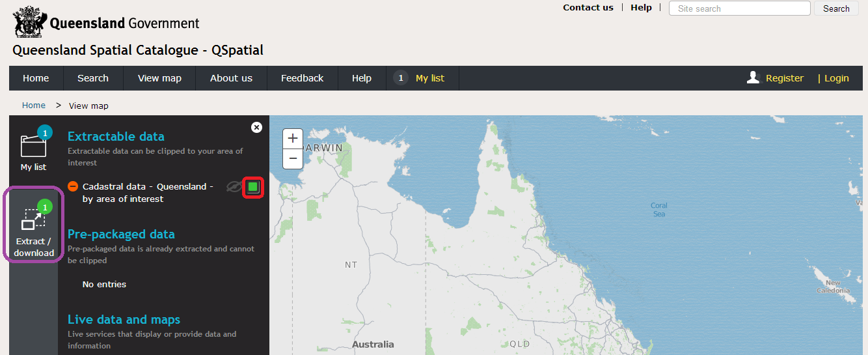Click the My list count badge in navbar
Image resolution: width=868 pixels, height=355 pixels.
[x=401, y=78]
